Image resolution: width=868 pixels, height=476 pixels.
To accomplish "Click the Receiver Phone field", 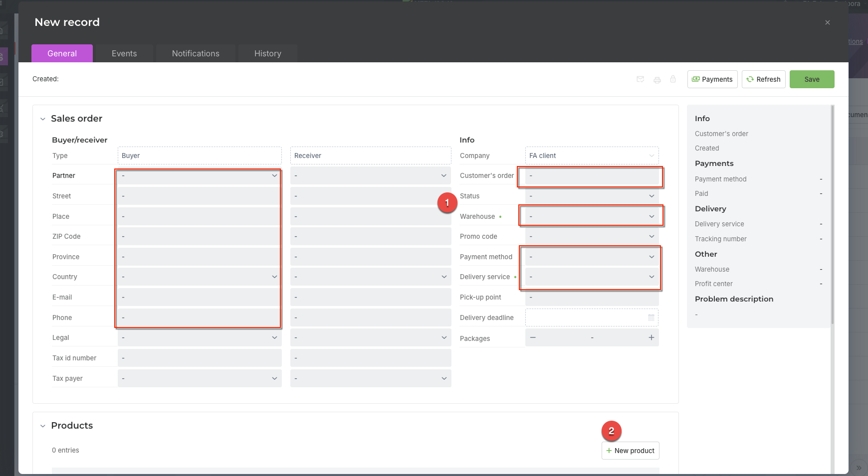I will [371, 317].
